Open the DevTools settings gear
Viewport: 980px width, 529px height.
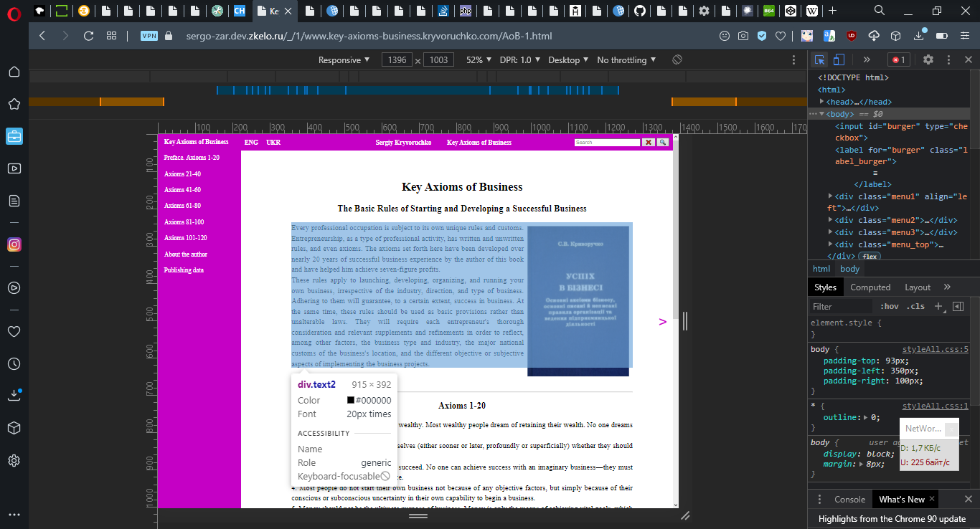coord(928,60)
